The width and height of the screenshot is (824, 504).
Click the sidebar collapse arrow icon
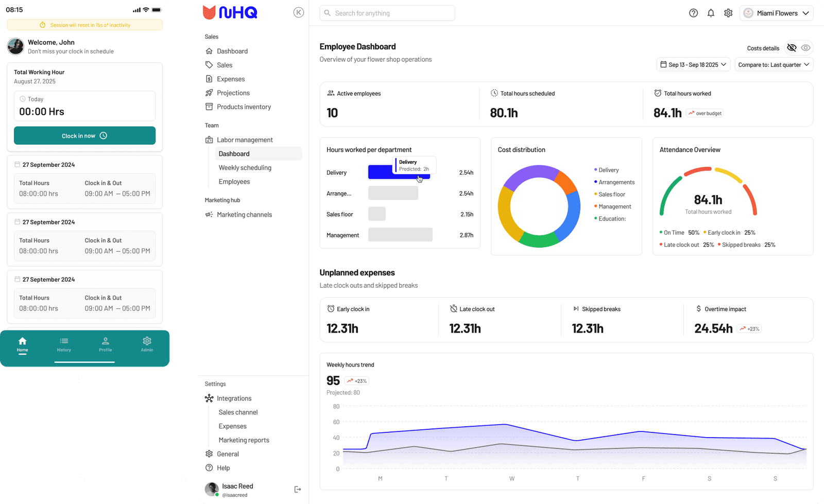click(299, 13)
